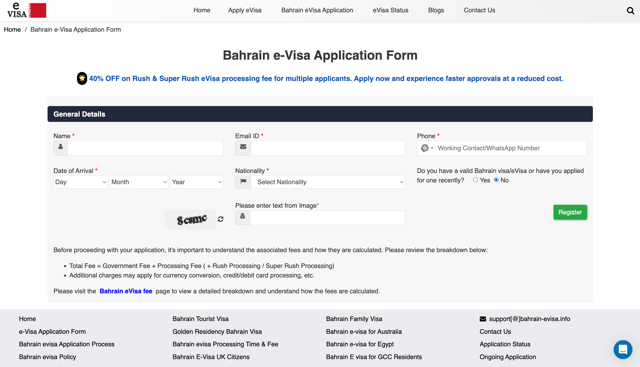Screen dimensions: 640x367
Task: Select Yes for valid Bahrain visa
Action: [x=476, y=180]
